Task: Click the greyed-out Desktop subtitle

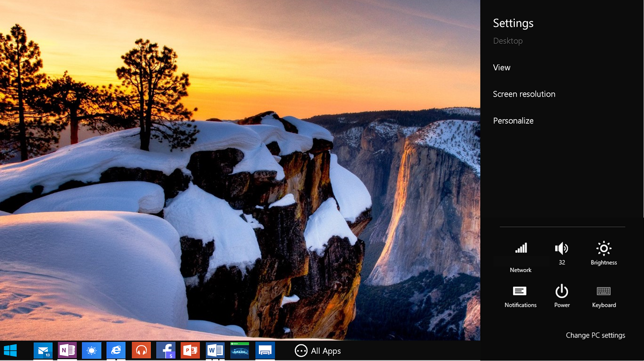Action: click(508, 41)
